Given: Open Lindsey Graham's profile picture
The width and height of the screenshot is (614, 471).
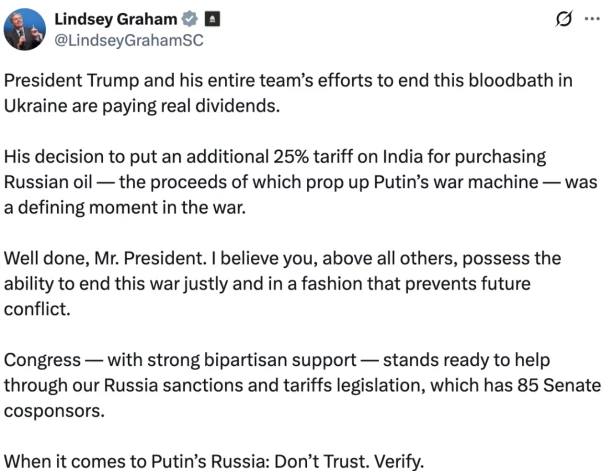Looking at the screenshot, I should (25, 29).
